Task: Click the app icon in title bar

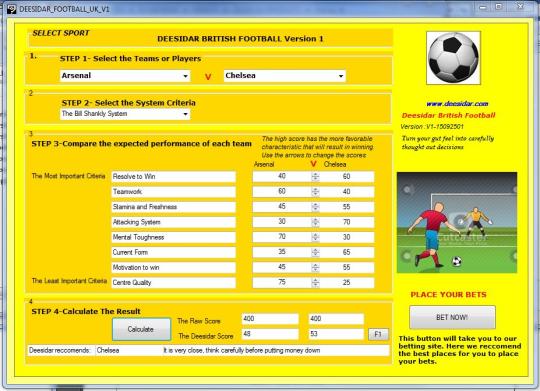Action: [11, 9]
